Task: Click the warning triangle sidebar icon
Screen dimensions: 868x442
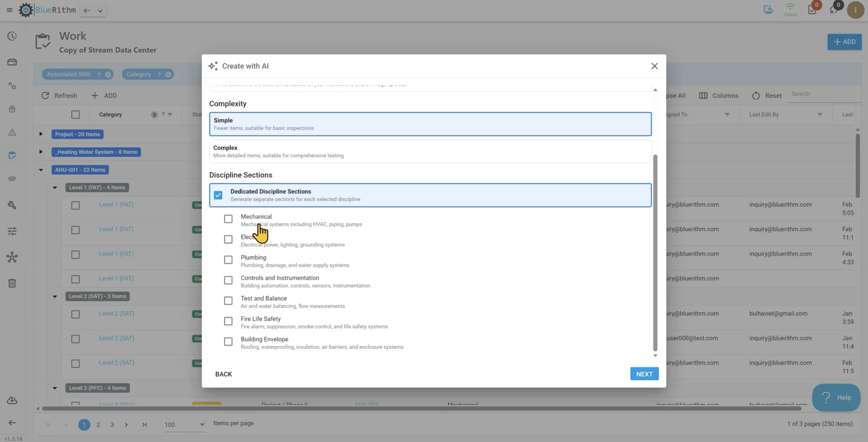Action: coord(12,132)
